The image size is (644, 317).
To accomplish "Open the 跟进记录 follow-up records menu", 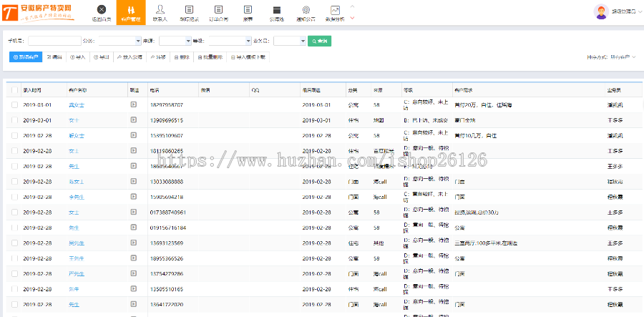I will (x=190, y=12).
